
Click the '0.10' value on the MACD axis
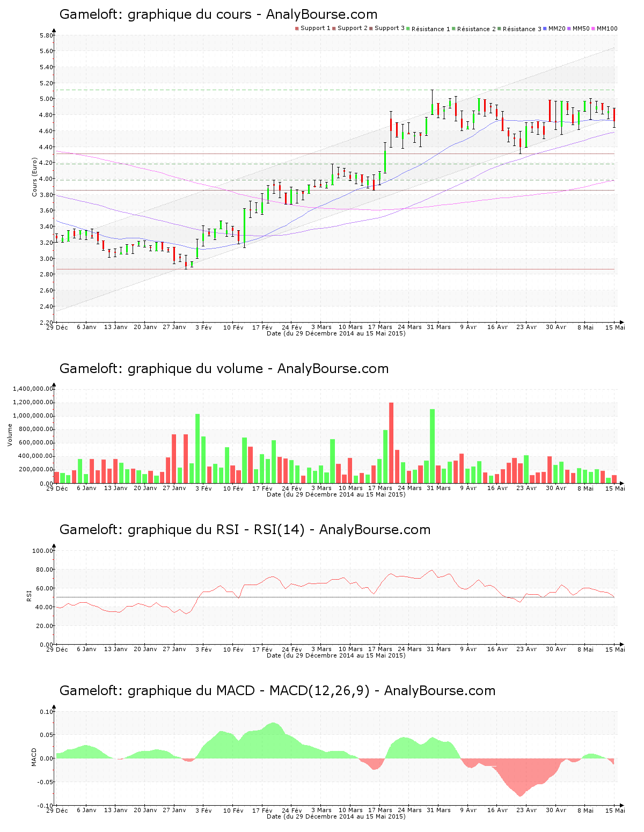coord(47,712)
